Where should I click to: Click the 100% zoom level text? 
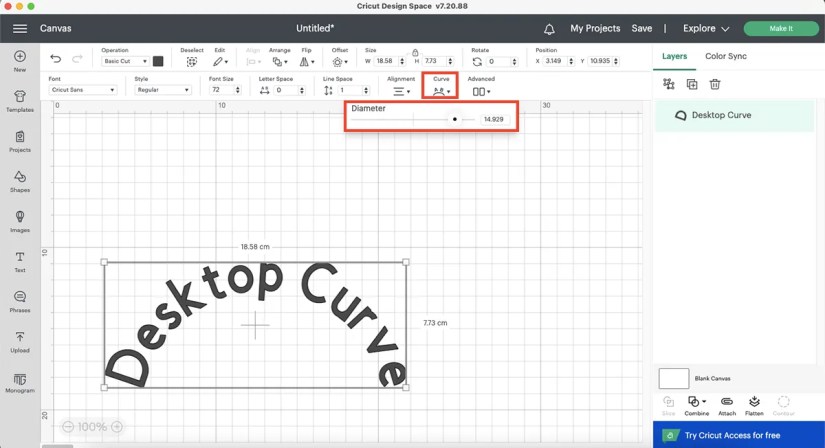(x=92, y=426)
